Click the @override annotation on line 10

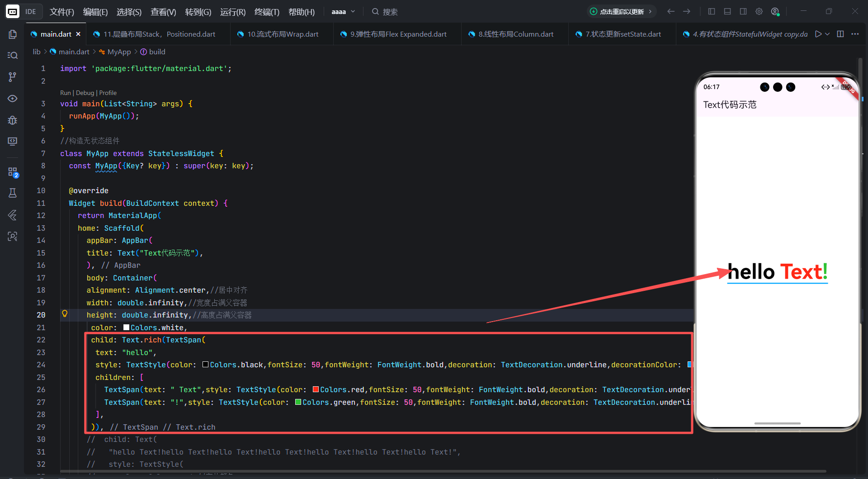[x=89, y=190]
